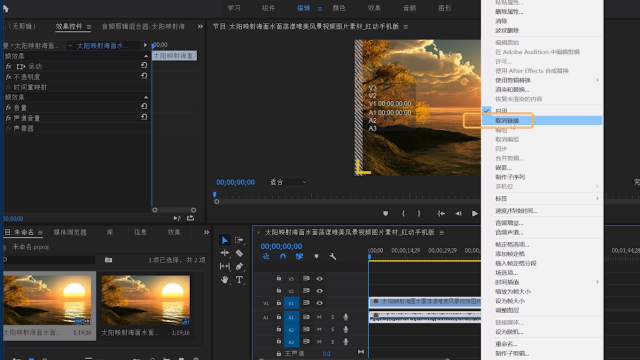Click the Add Marker icon in timeline
The image size is (640, 360).
coord(316,256)
